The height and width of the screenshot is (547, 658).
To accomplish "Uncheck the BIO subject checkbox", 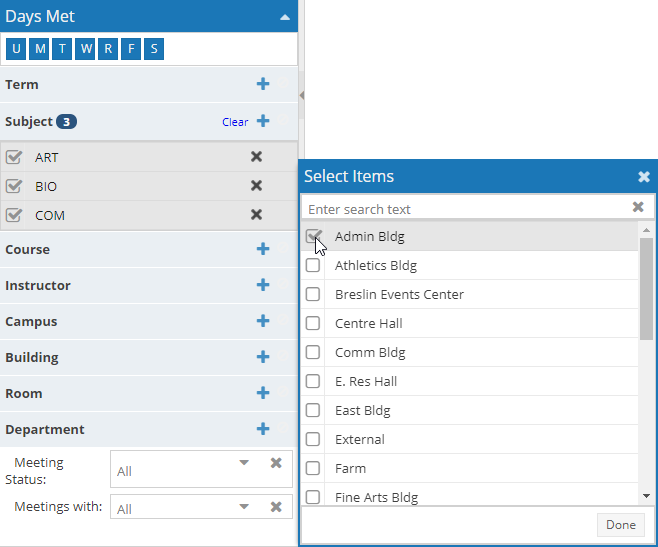I will click(14, 186).
